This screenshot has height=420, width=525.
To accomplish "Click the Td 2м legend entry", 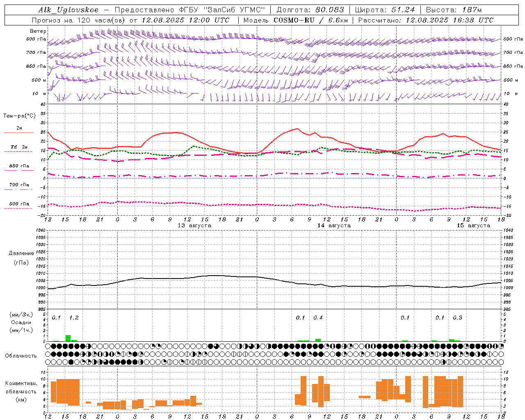I will (19, 147).
